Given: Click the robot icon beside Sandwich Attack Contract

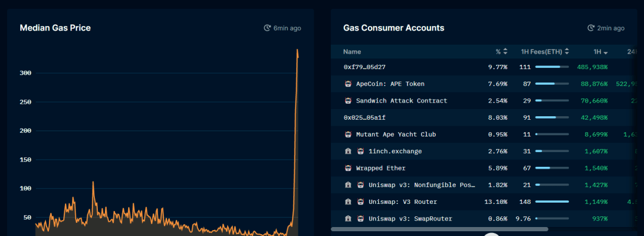Looking at the screenshot, I should [x=348, y=101].
